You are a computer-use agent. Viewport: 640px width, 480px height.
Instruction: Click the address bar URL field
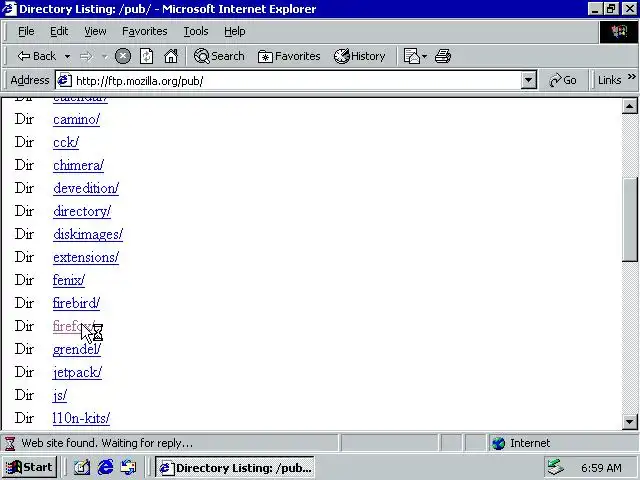pos(297,81)
